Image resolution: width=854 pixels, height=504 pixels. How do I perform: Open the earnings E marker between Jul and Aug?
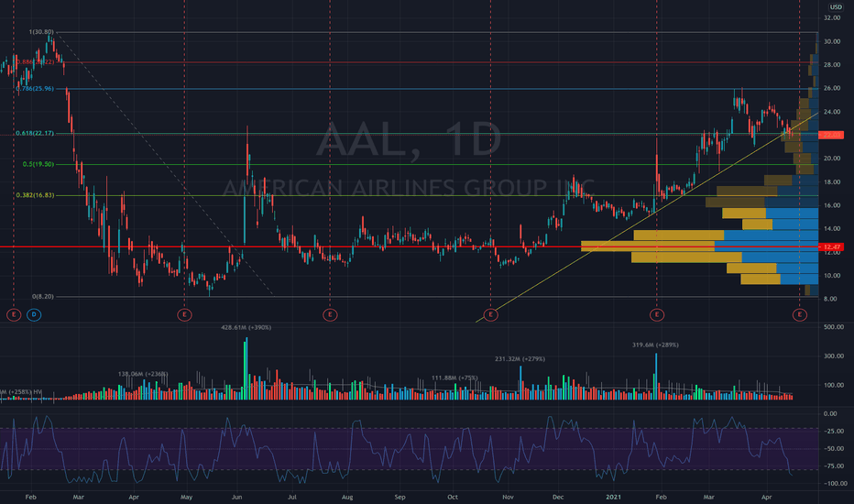coord(330,314)
